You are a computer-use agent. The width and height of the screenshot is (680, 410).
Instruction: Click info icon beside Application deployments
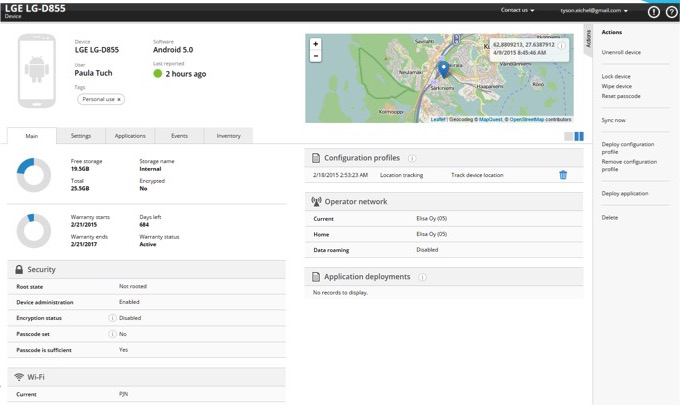(422, 277)
